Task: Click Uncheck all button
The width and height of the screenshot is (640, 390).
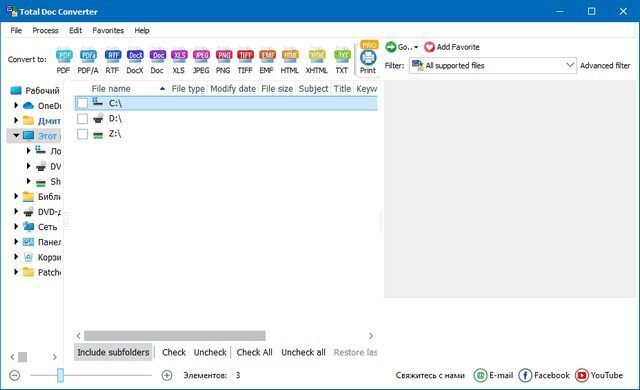Action: pyautogui.click(x=303, y=352)
